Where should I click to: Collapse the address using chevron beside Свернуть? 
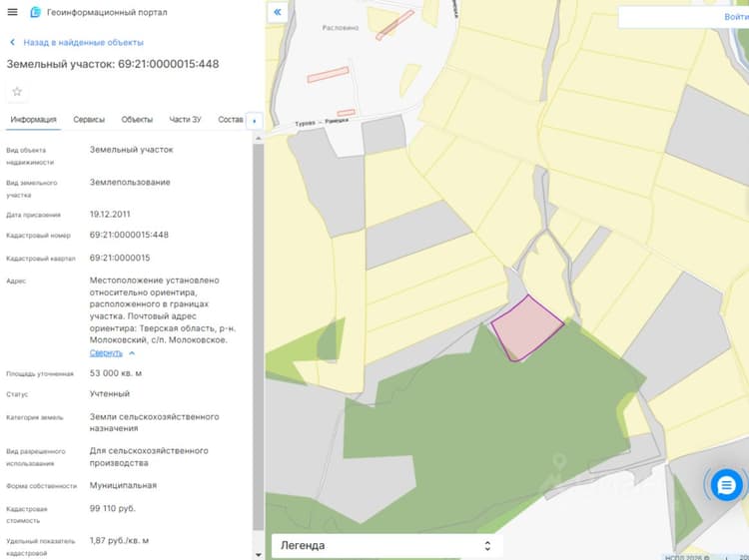132,353
